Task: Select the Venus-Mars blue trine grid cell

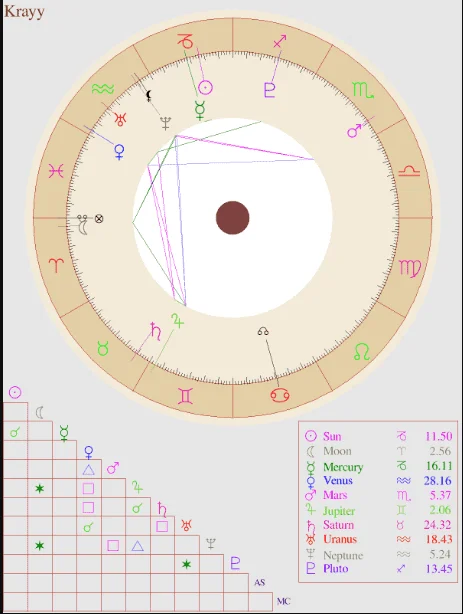Action: (x=89, y=469)
